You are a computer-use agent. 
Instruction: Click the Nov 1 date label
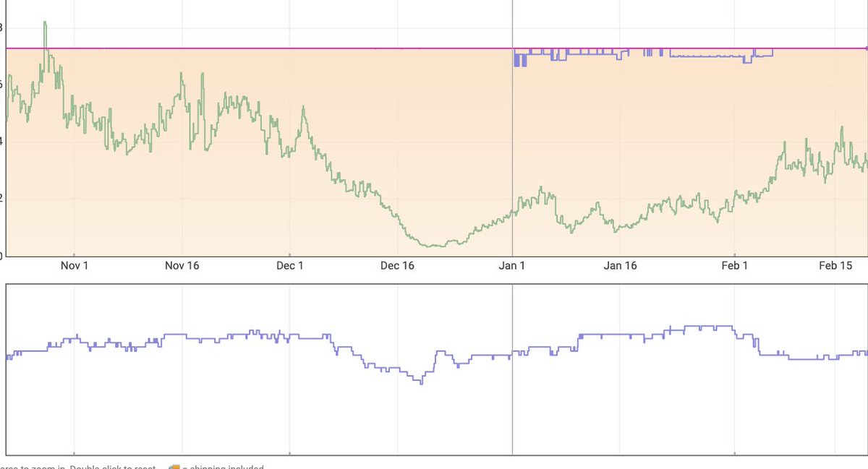point(75,266)
